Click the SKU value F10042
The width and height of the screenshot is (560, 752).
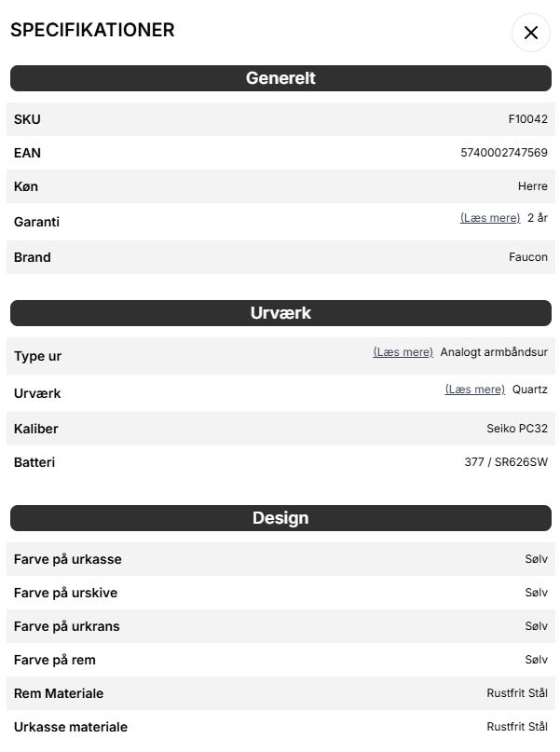click(x=528, y=119)
